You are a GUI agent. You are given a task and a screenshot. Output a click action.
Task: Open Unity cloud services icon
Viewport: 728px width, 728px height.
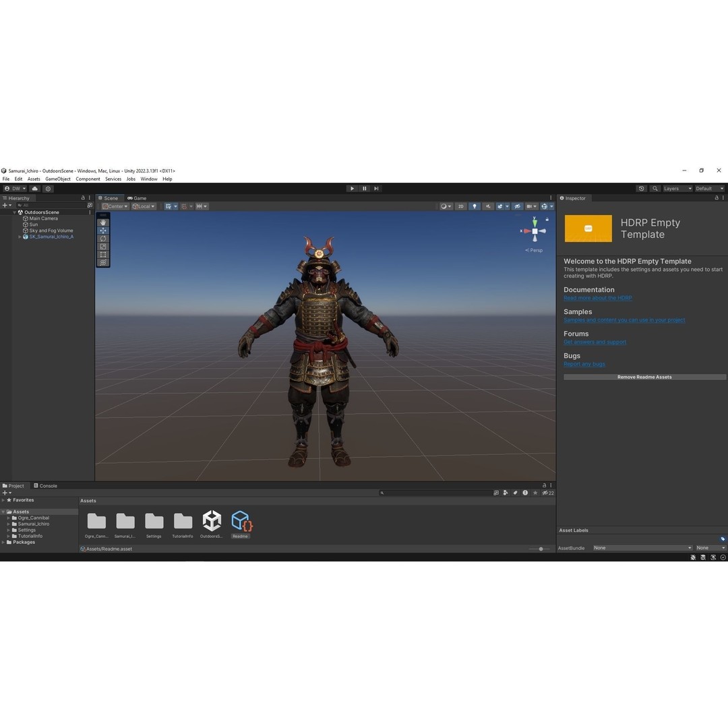pos(35,189)
